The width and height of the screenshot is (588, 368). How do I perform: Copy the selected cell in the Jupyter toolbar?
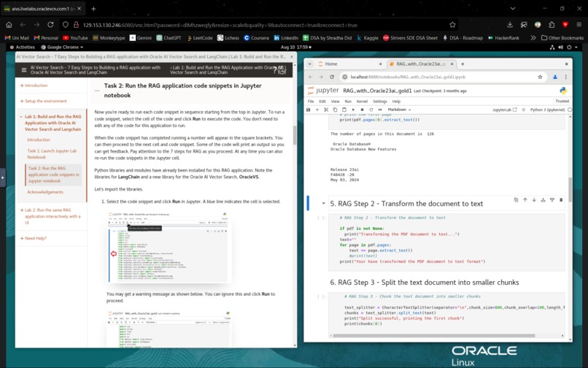coord(336,110)
